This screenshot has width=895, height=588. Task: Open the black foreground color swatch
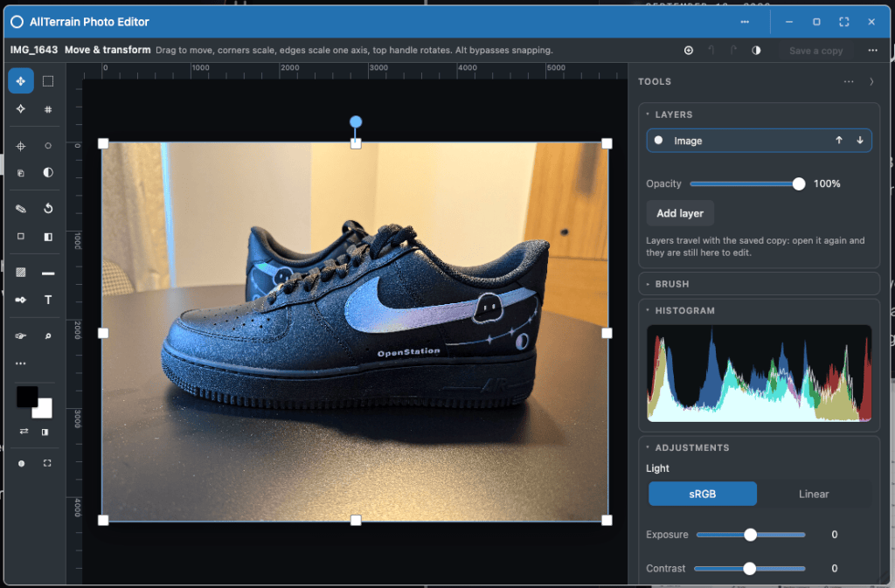27,397
